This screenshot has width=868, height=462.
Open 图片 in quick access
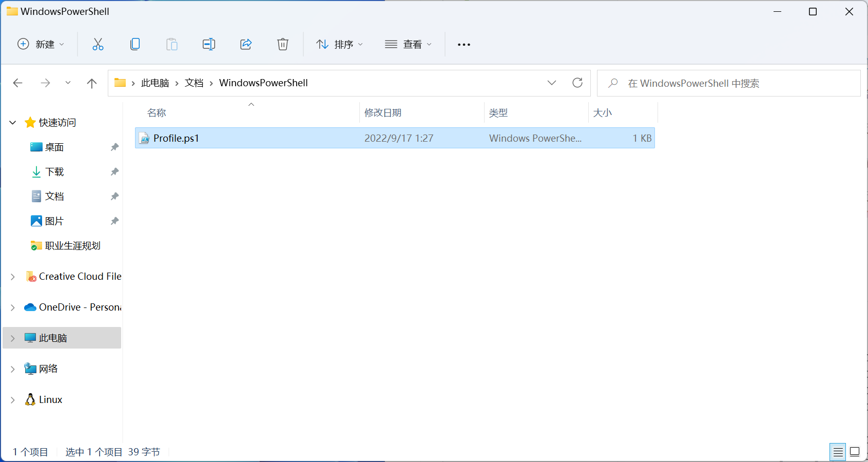(x=54, y=221)
